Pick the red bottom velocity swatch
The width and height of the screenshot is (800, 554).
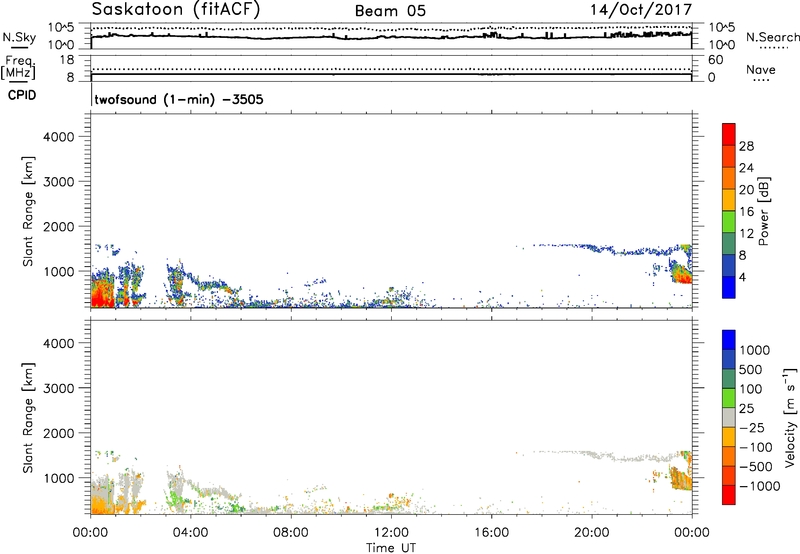pos(729,495)
